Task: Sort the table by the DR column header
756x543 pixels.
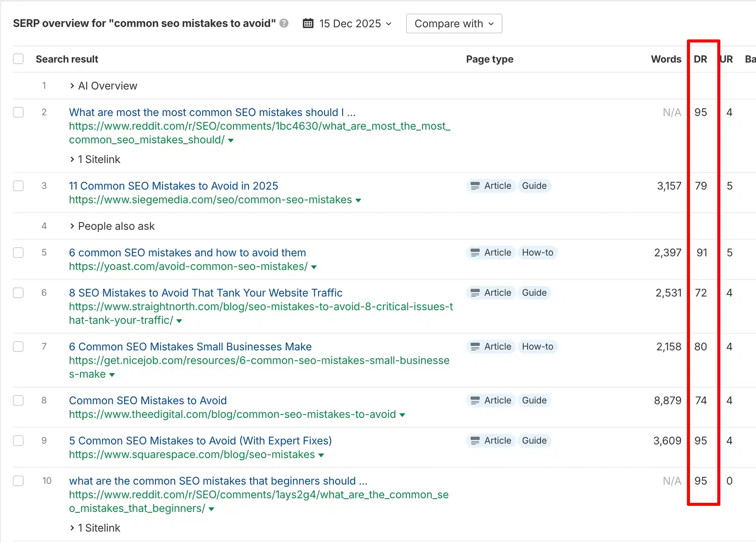Action: [701, 59]
